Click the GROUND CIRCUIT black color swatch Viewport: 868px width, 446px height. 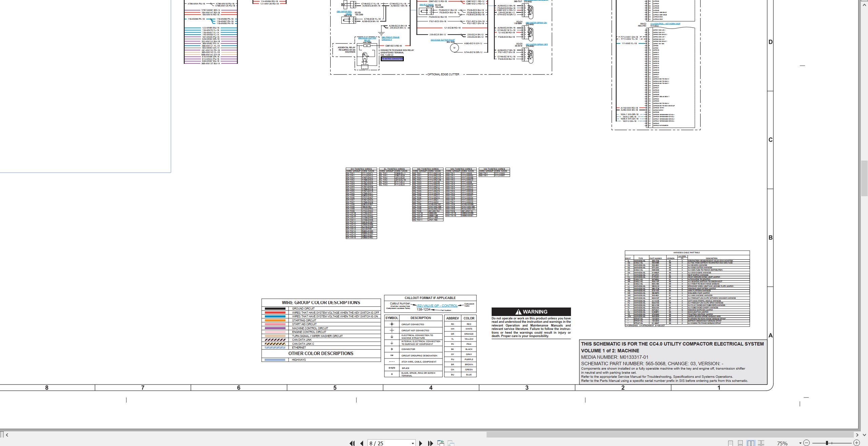[x=275, y=309]
